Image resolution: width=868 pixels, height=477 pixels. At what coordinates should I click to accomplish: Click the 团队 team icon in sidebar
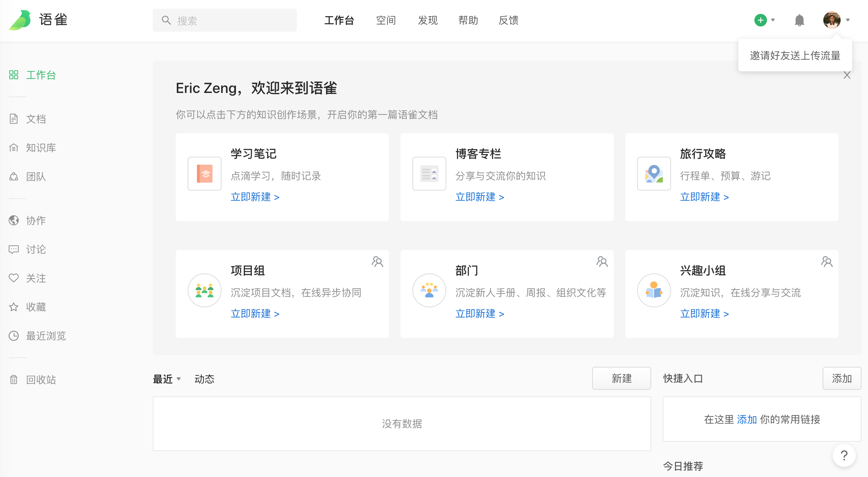click(14, 177)
